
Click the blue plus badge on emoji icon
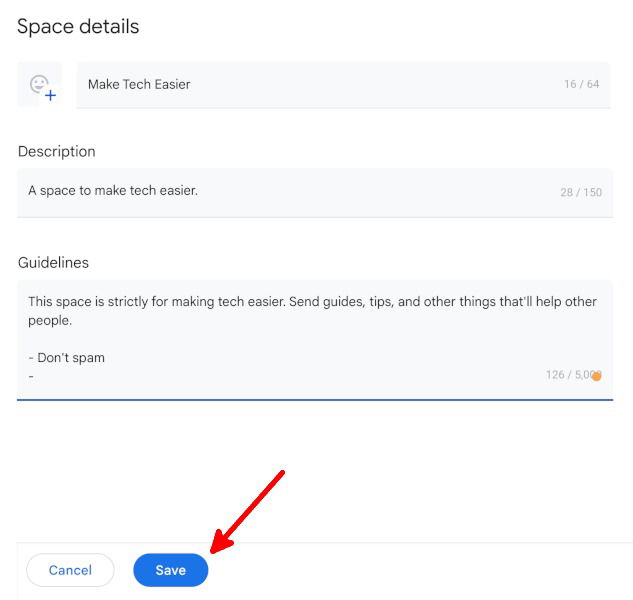(x=50, y=96)
